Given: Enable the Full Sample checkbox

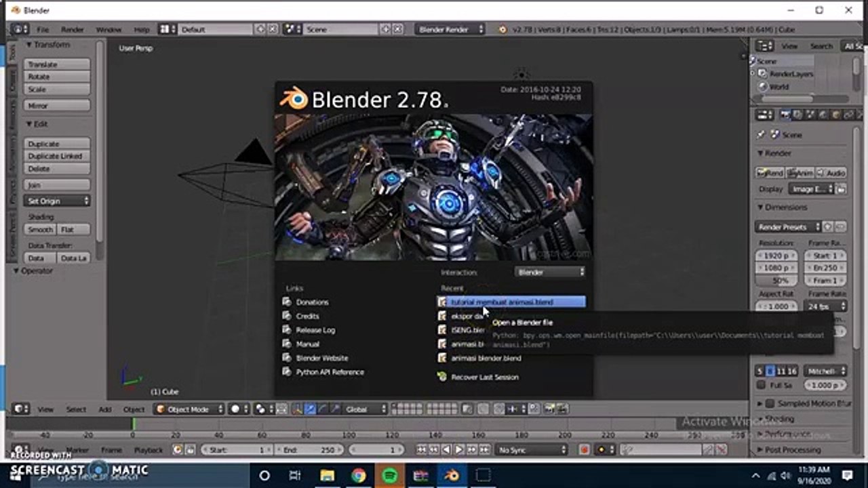Looking at the screenshot, I should (761, 385).
